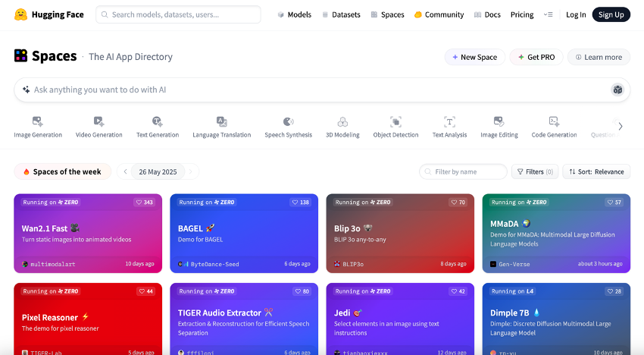
Task: Like the Wan2.1 Fast space (343 hearts)
Action: pos(144,203)
